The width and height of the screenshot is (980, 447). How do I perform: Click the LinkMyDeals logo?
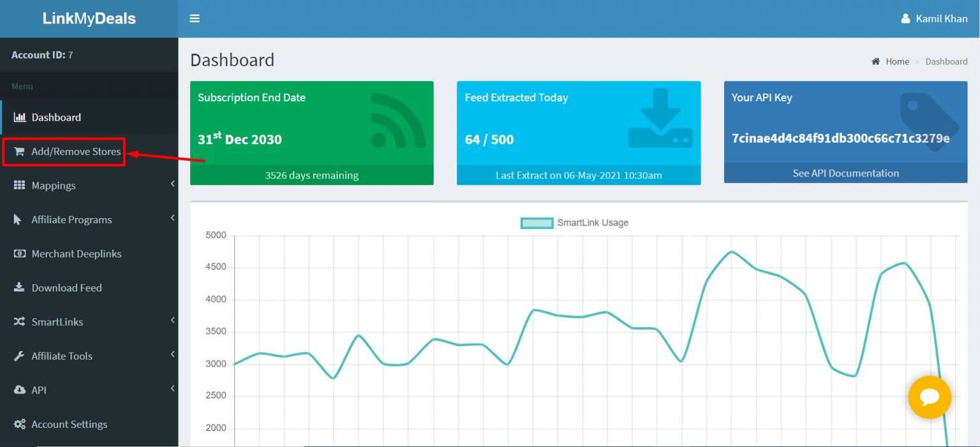[x=89, y=18]
